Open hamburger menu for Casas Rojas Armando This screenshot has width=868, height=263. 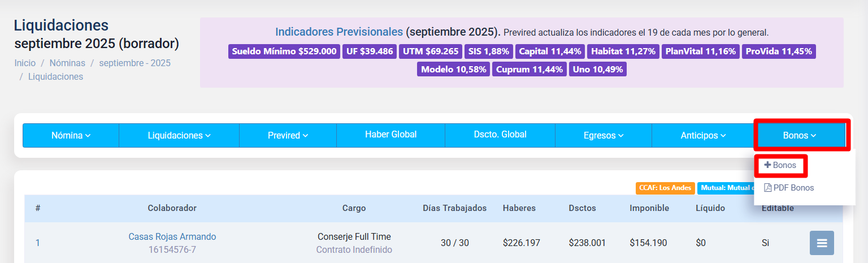822,243
